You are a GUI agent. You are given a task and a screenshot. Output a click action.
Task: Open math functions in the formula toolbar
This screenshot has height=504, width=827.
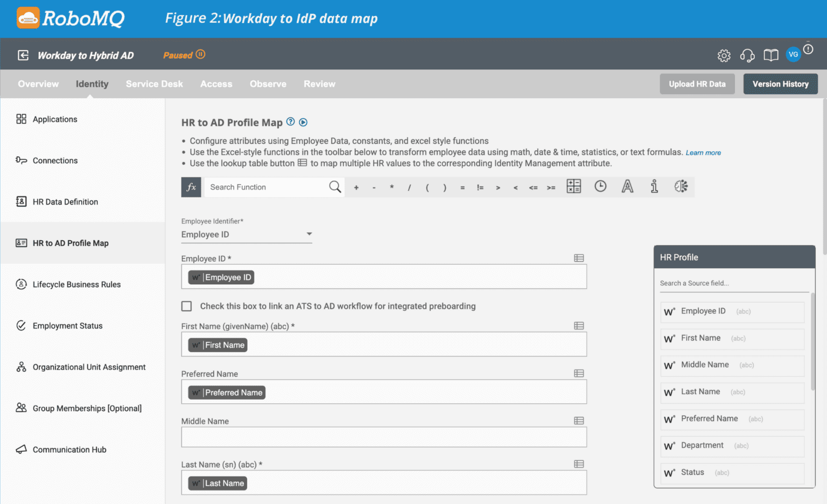point(573,186)
